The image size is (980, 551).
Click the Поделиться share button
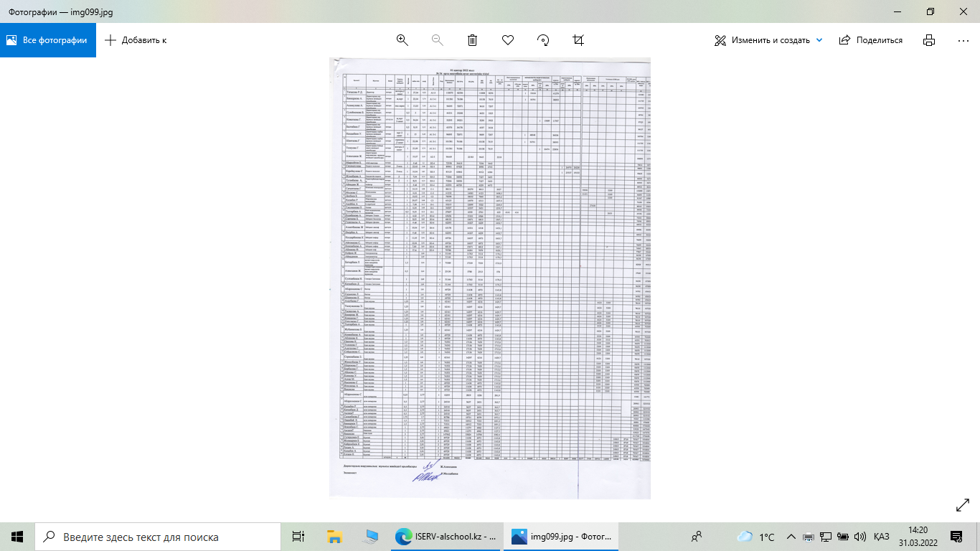coord(871,40)
